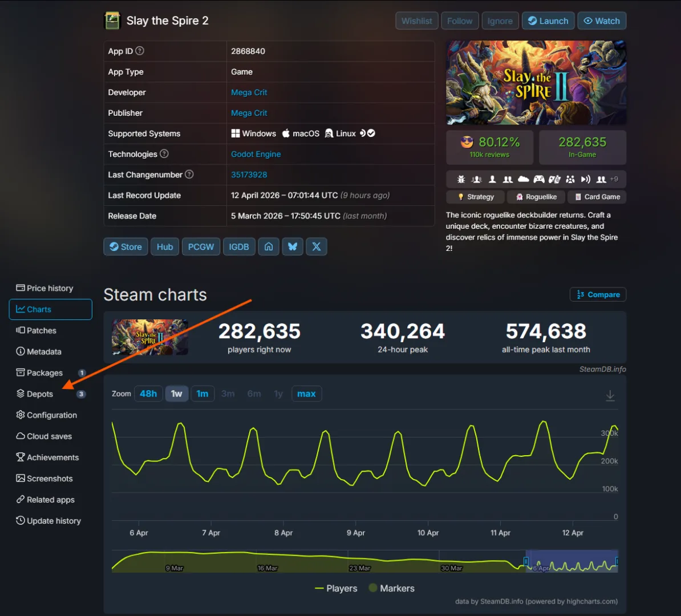The image size is (681, 616).
Task: Expand the App ID help tooltip
Action: coord(139,51)
